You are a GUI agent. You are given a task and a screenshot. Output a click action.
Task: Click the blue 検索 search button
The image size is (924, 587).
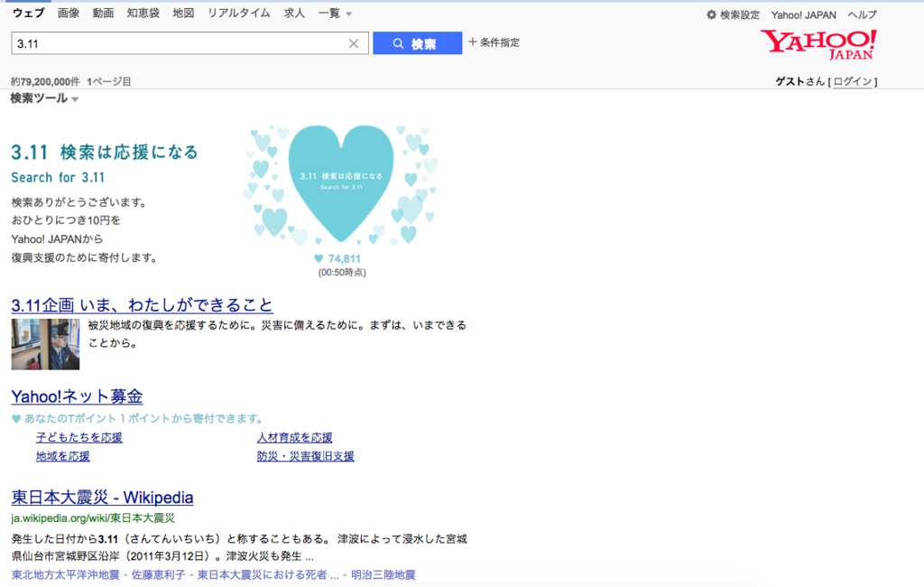(417, 43)
